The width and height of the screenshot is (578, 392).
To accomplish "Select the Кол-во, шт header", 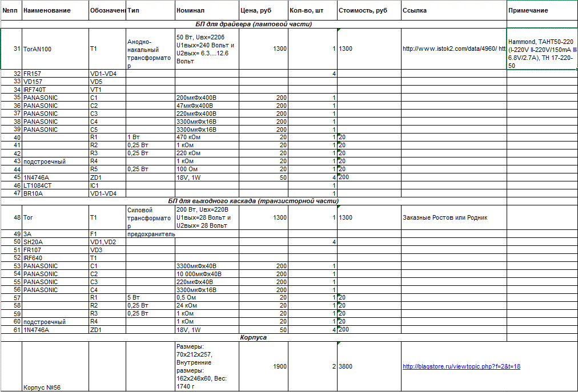I will (x=312, y=10).
